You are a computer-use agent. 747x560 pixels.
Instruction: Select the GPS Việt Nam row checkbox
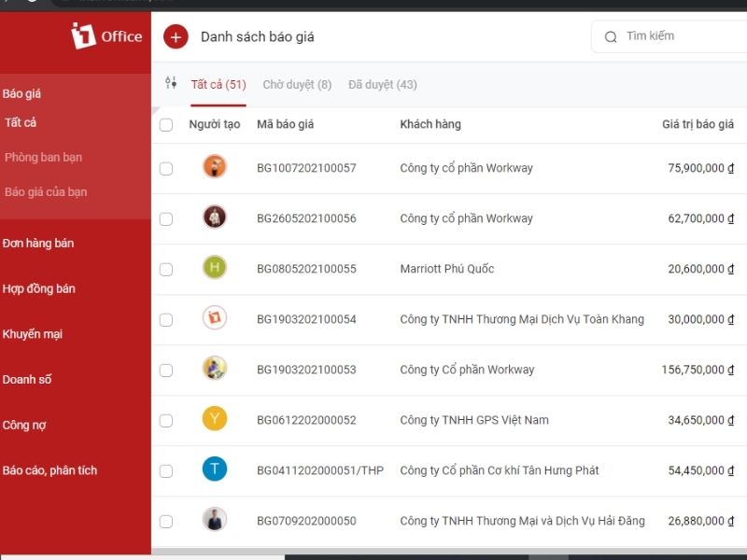click(166, 421)
